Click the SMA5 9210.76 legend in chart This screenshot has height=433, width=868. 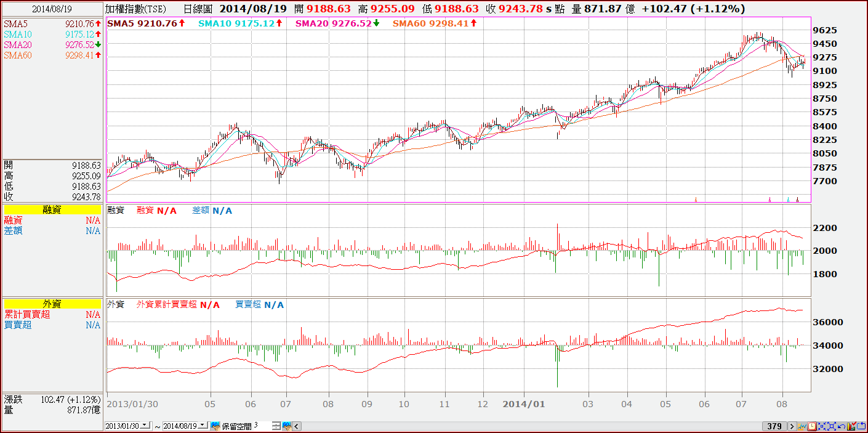click(147, 23)
